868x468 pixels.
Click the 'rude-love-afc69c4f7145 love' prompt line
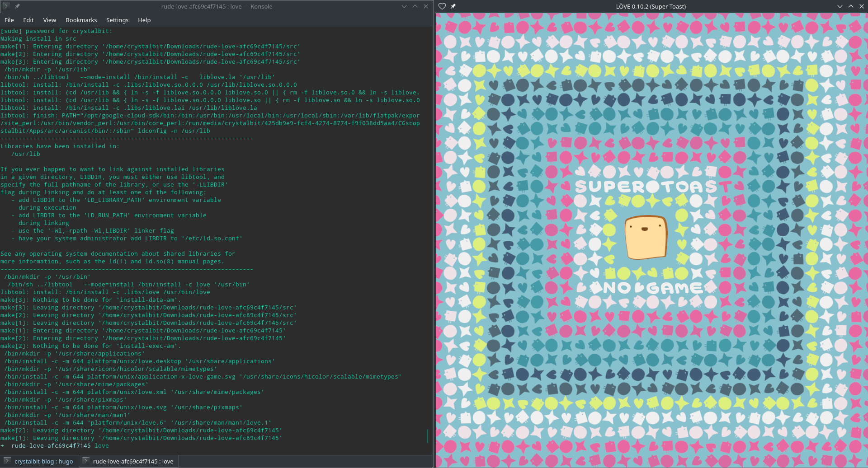coord(55,446)
